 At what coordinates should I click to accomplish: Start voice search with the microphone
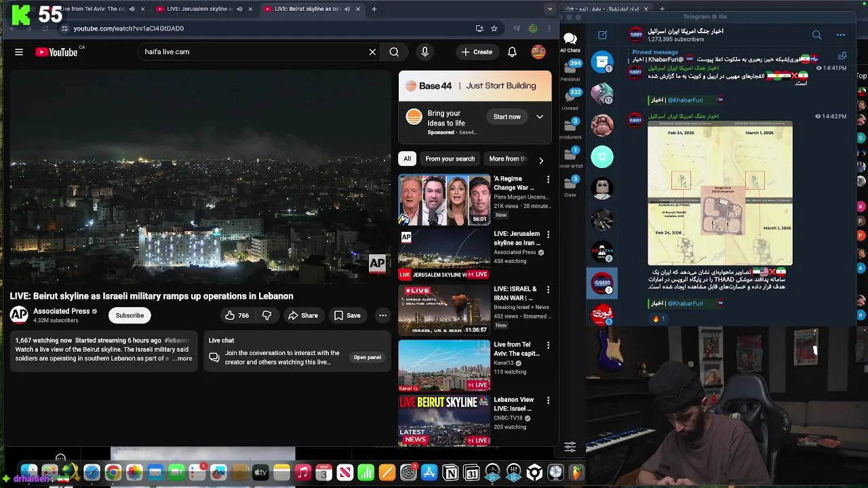425,52
